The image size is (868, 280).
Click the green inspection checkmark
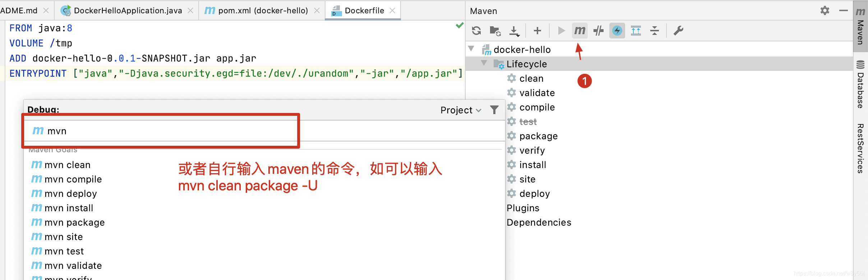point(460,26)
